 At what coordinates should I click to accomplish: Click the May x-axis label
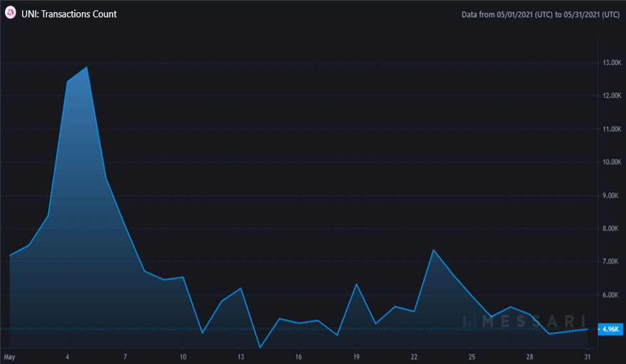pos(10,357)
